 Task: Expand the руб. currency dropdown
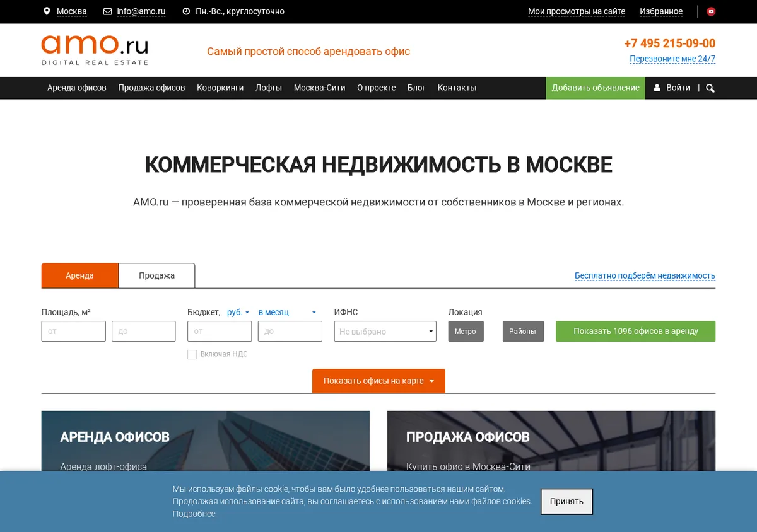pos(238,312)
